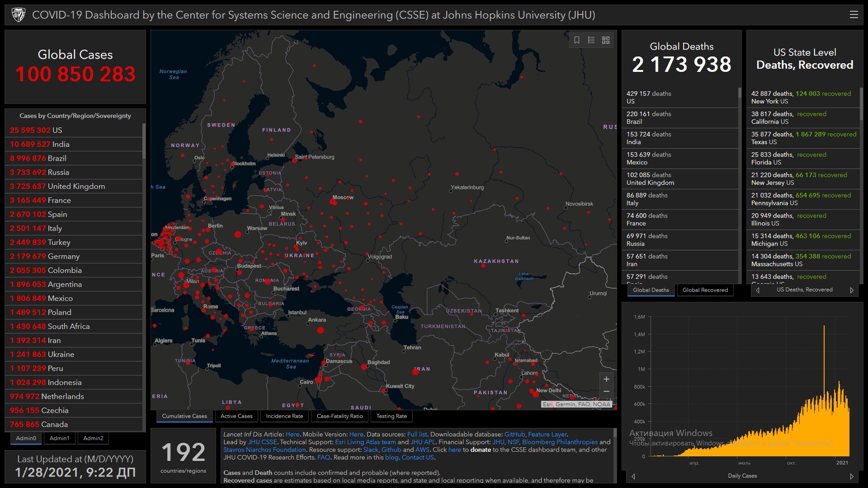
Task: Click the Johns Hopkins shield logo
Action: click(19, 15)
